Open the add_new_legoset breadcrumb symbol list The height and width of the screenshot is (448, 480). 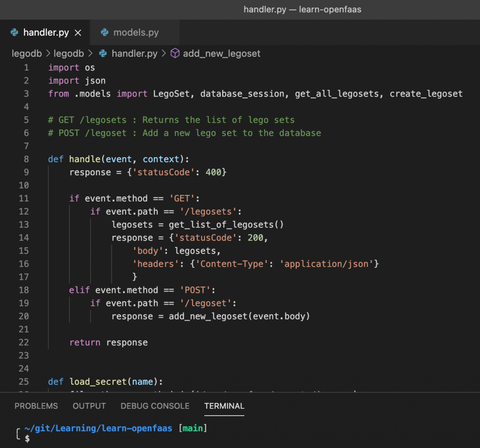(x=221, y=53)
